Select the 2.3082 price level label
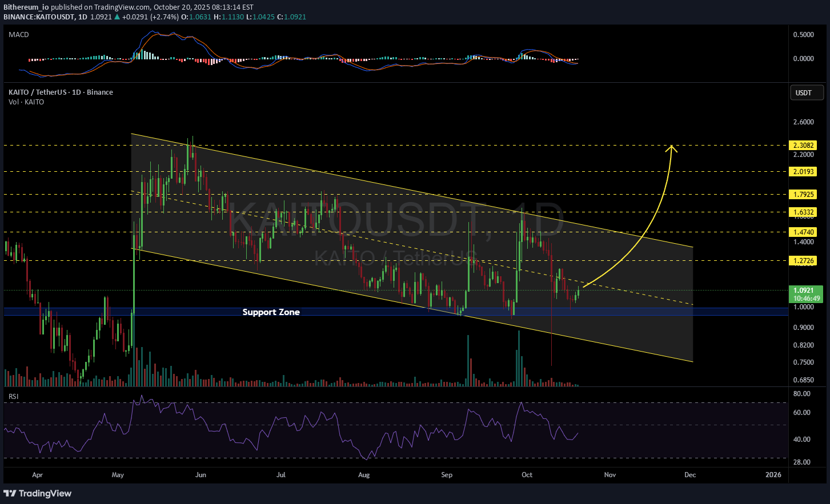Screen dimensions: 830x504 tap(803, 146)
